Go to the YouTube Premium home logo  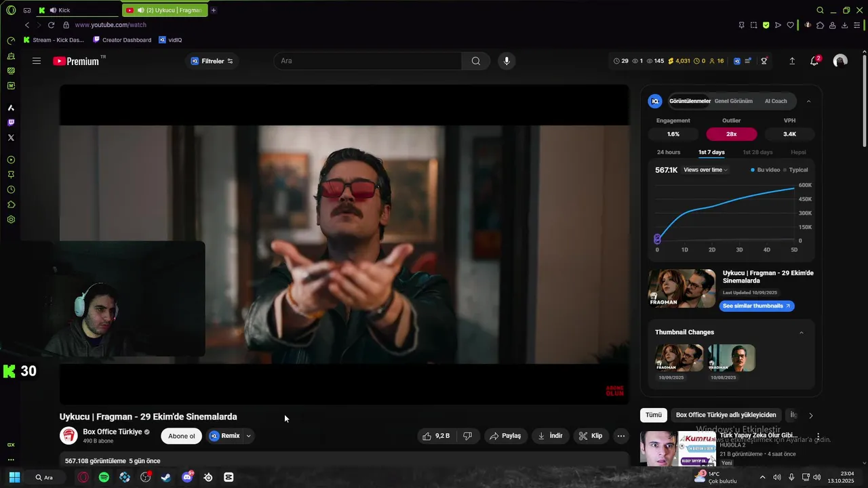[x=76, y=61]
